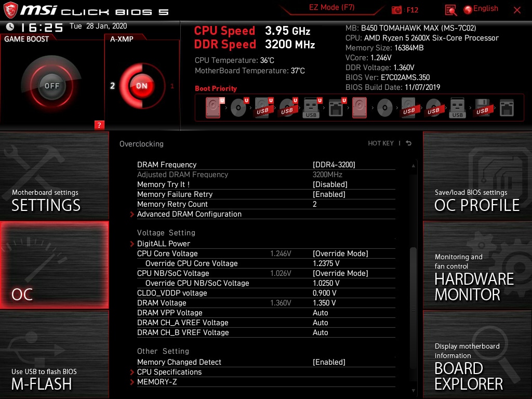Image resolution: width=532 pixels, height=399 pixels.
Task: Click the BIOS Ver E7C02AMS.350 text
Action: (388, 77)
